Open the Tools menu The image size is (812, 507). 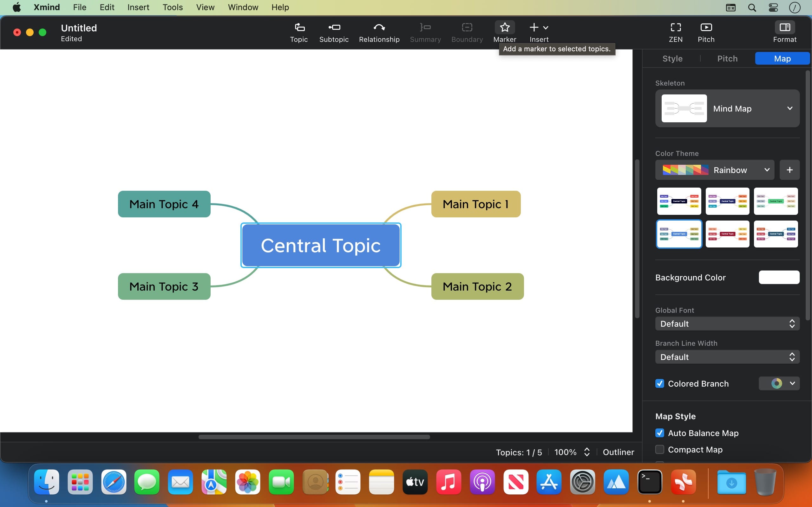point(173,7)
